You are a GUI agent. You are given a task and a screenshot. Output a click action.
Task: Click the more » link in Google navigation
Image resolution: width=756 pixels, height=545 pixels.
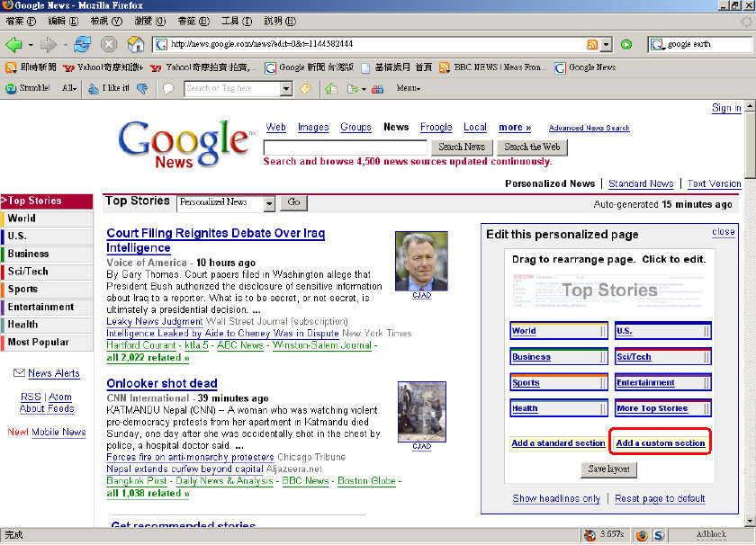pyautogui.click(x=515, y=127)
